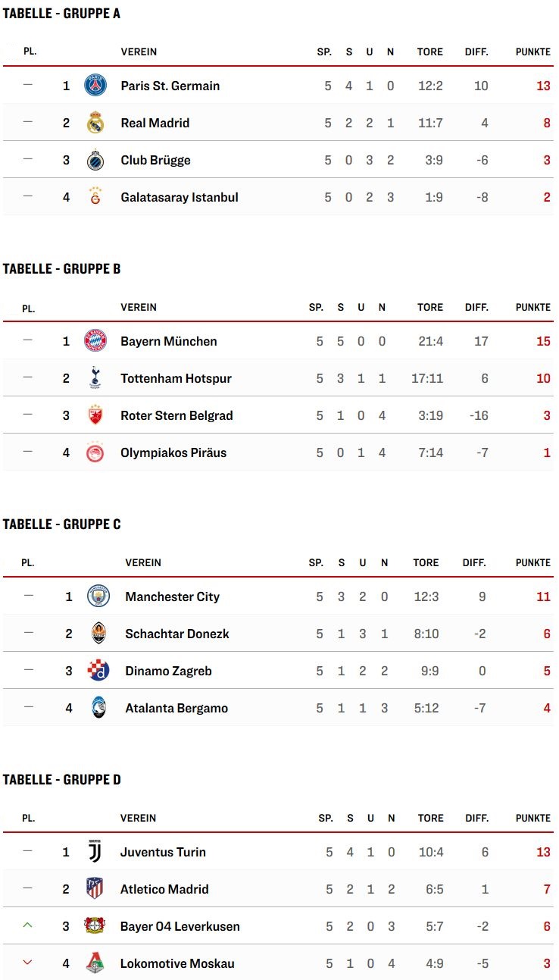The height and width of the screenshot is (980, 559).
Task: Click VEREIN column header in Gruppe D
Action: click(138, 819)
